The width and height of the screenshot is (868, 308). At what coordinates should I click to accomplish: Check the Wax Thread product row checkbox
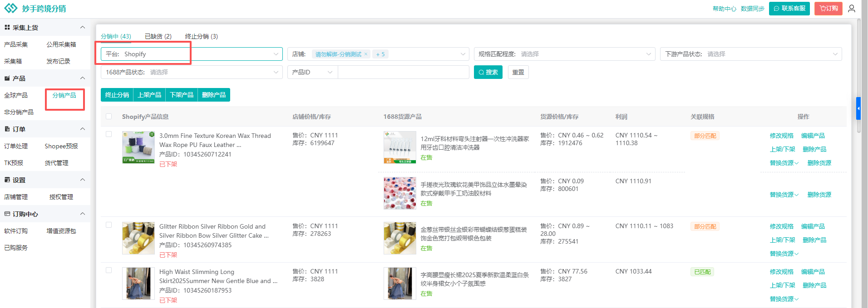[109, 134]
